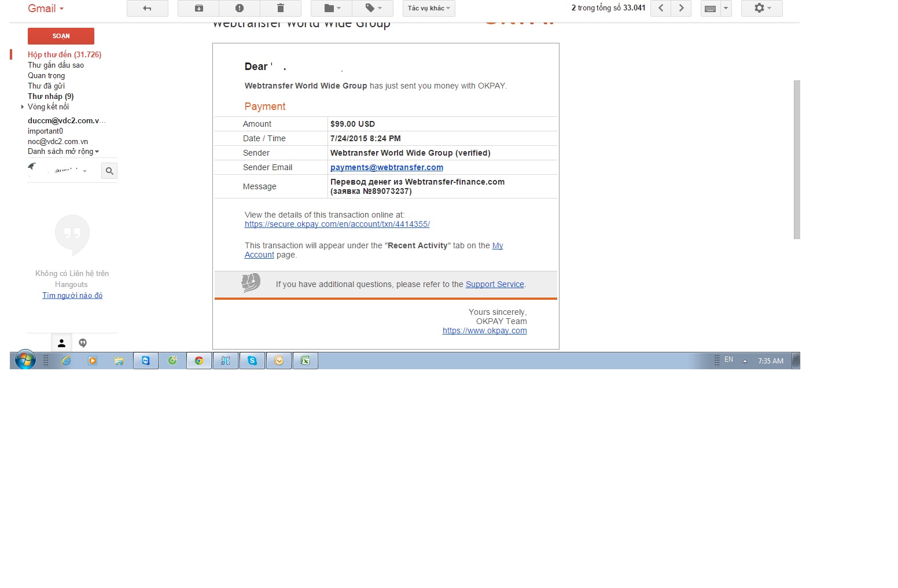This screenshot has width=898, height=588.
Task: Open the Move to folder dropdown
Action: pos(332,8)
